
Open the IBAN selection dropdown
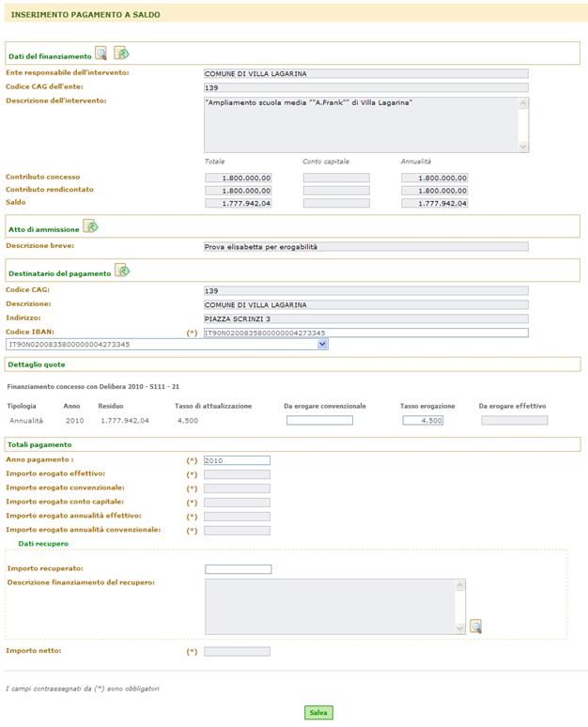pos(323,344)
